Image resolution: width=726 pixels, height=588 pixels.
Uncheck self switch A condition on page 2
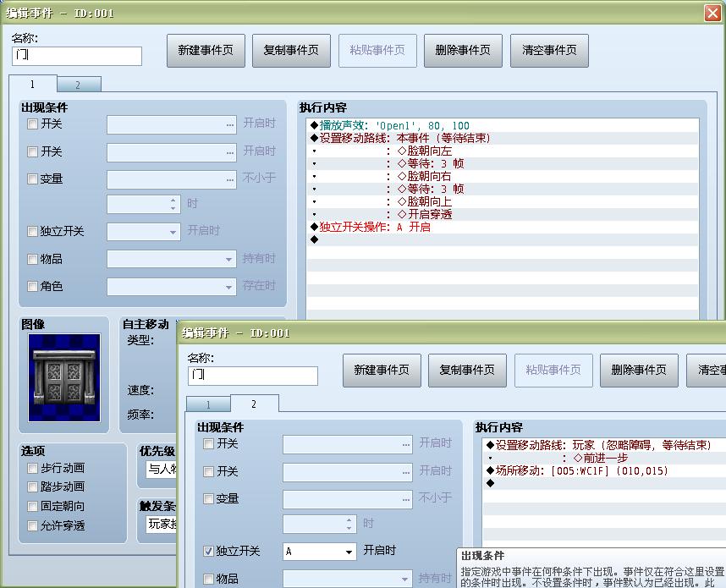[x=208, y=551]
